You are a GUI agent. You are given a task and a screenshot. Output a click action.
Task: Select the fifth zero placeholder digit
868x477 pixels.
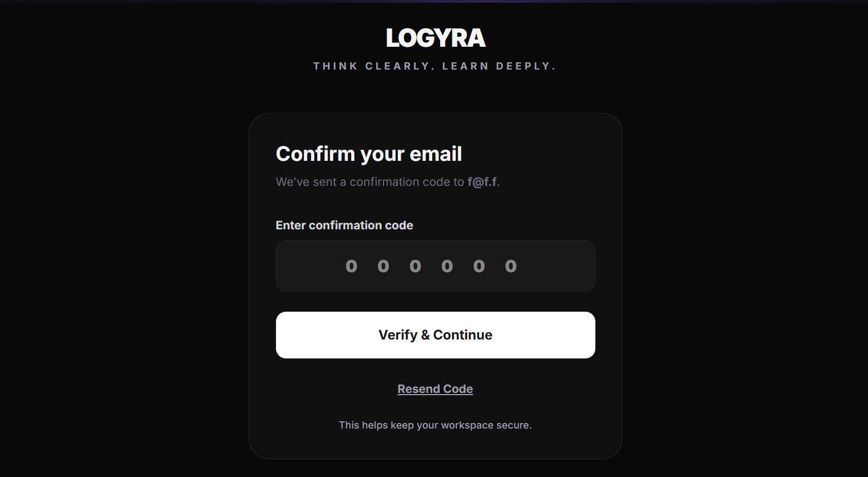tap(479, 266)
